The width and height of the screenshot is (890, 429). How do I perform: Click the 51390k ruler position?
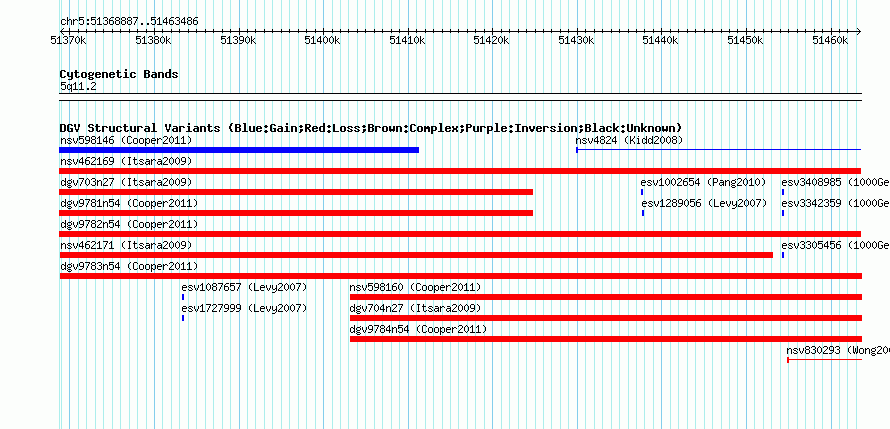click(238, 40)
